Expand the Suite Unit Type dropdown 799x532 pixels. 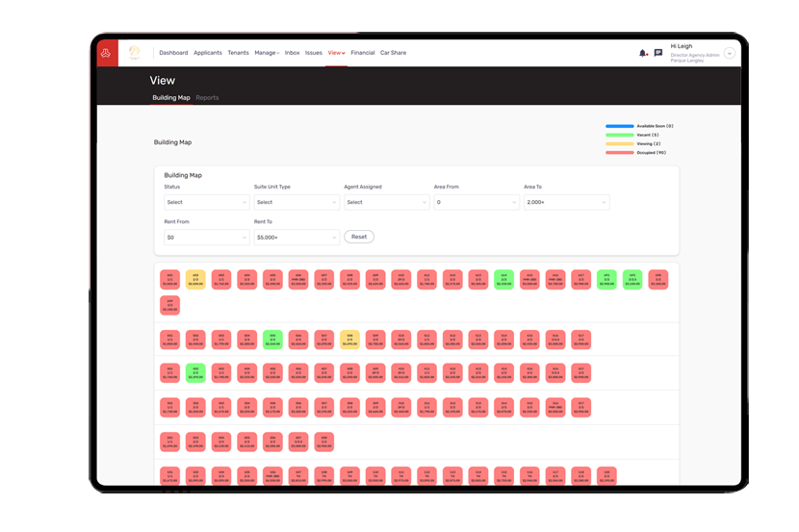(296, 202)
